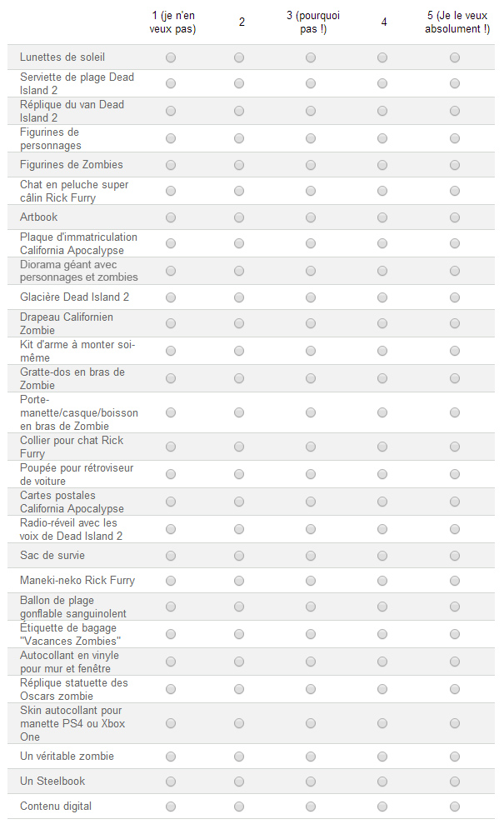Rate Lunettes de soleil as 1
The width and height of the screenshot is (504, 834).
[171, 57]
